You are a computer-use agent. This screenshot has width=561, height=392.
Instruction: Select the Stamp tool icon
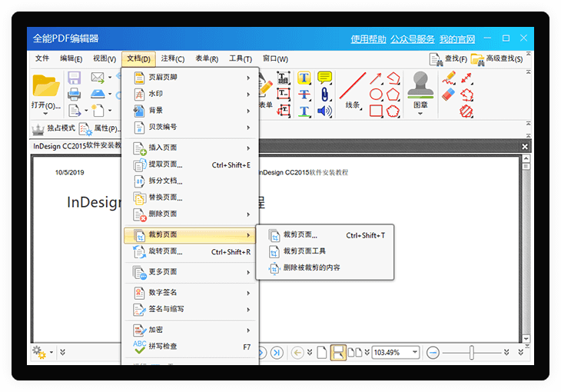420,85
